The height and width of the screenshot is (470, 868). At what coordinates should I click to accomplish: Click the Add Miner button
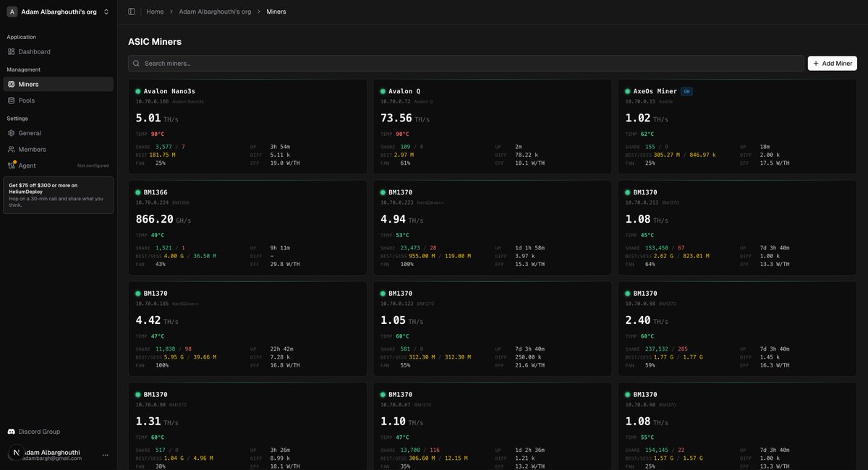pyautogui.click(x=833, y=64)
